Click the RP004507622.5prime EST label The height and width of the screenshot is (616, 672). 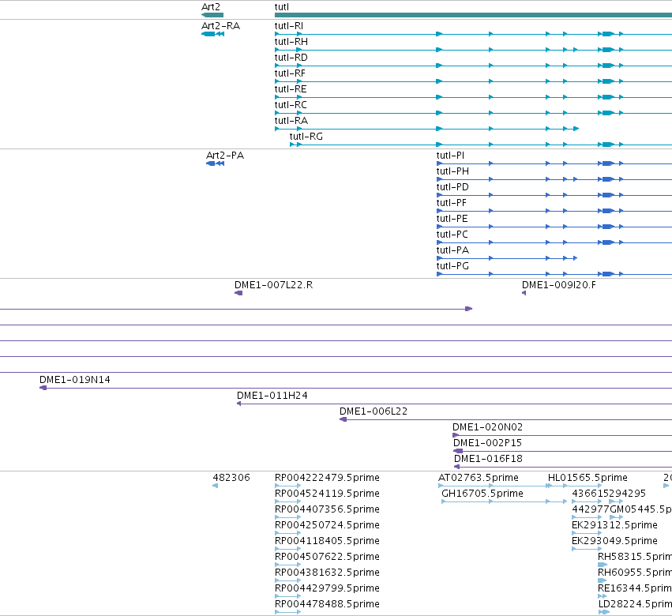click(x=327, y=557)
